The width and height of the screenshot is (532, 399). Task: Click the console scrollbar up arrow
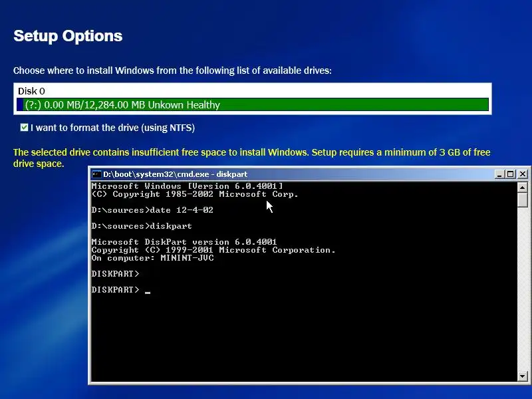point(523,187)
